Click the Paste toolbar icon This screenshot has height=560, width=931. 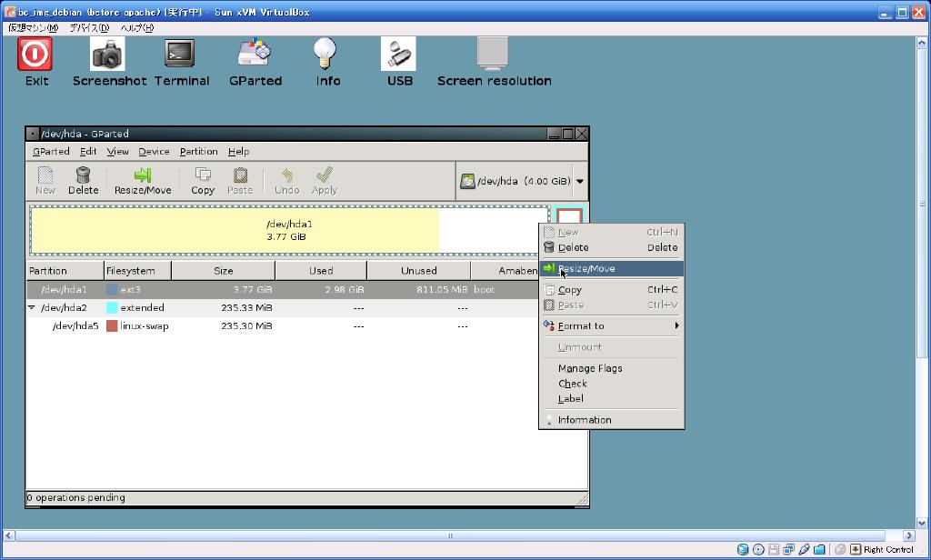click(x=240, y=181)
